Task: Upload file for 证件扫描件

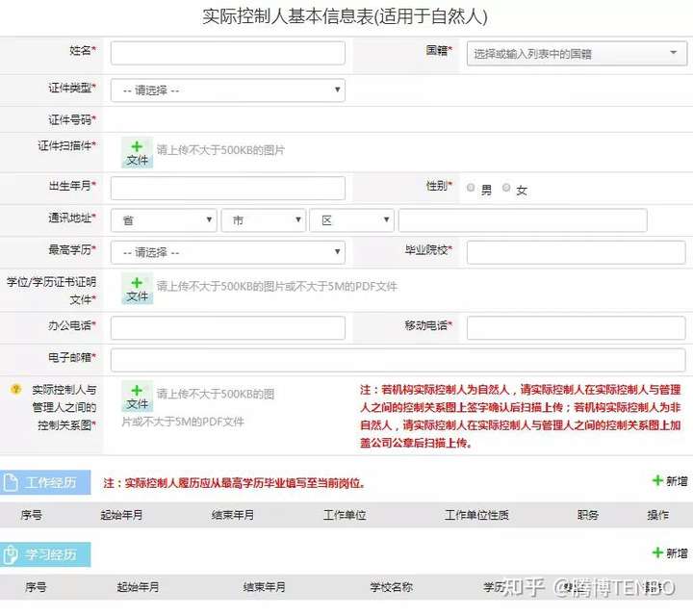Action: [x=138, y=153]
